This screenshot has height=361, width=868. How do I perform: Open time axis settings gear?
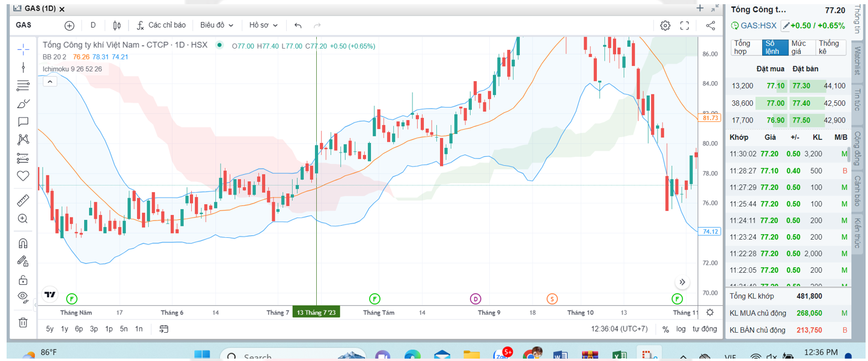click(x=710, y=312)
